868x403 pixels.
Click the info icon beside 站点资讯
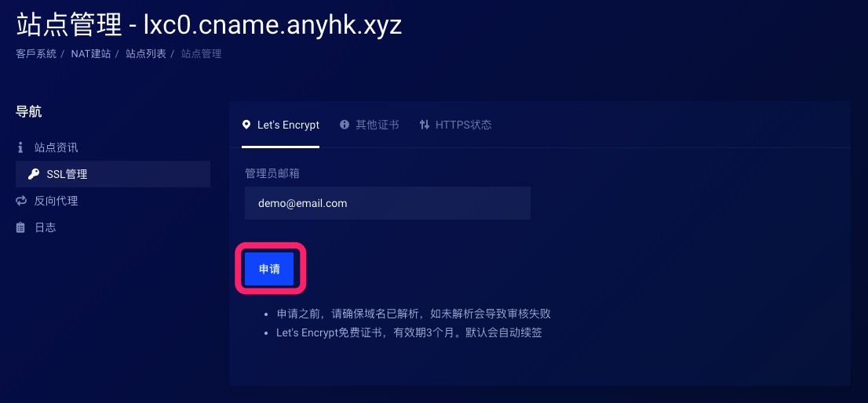tap(20, 147)
